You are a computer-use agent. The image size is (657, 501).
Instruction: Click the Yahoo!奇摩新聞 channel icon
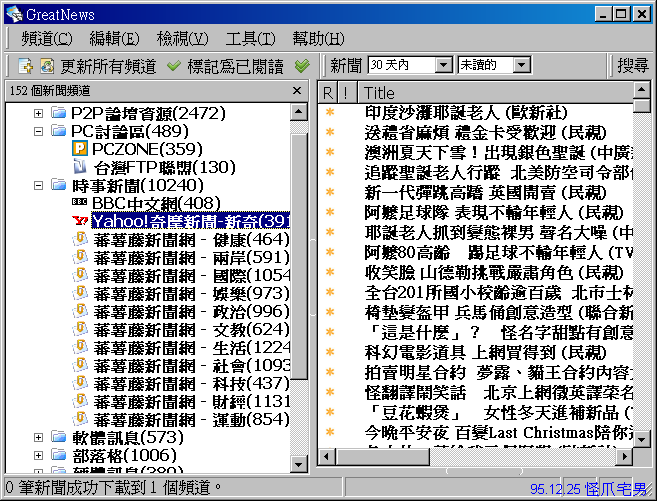click(80, 220)
